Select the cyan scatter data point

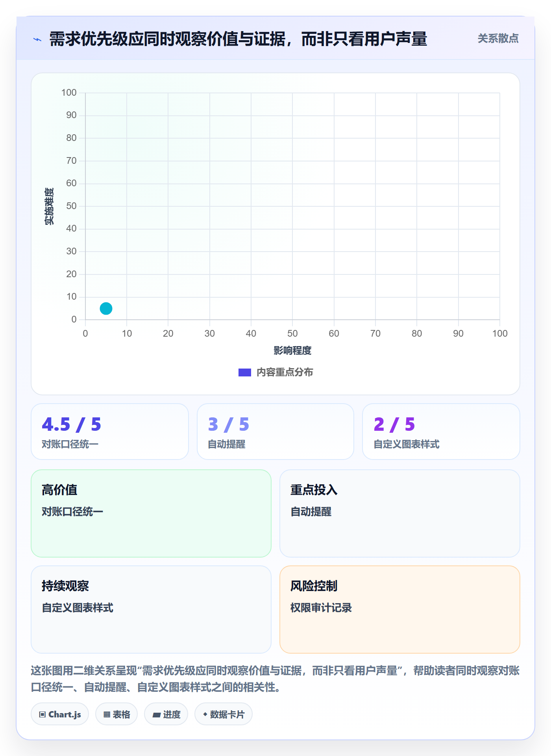[x=106, y=308]
